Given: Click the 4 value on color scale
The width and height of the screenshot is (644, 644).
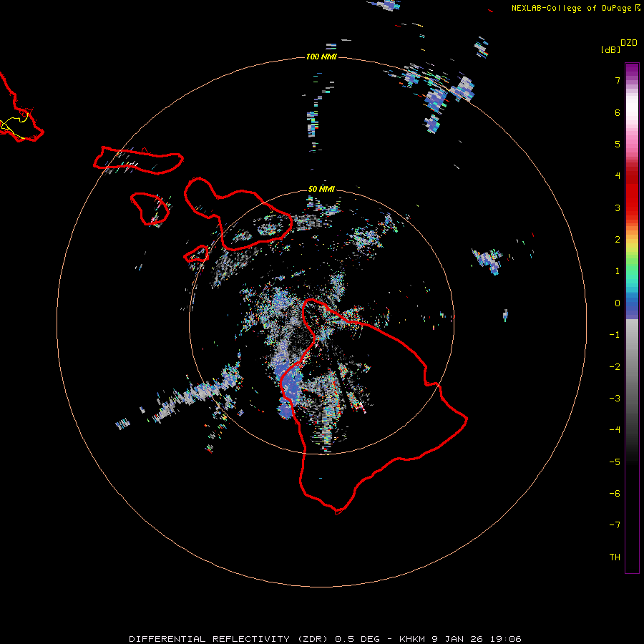Looking at the screenshot, I should pyautogui.click(x=618, y=176).
